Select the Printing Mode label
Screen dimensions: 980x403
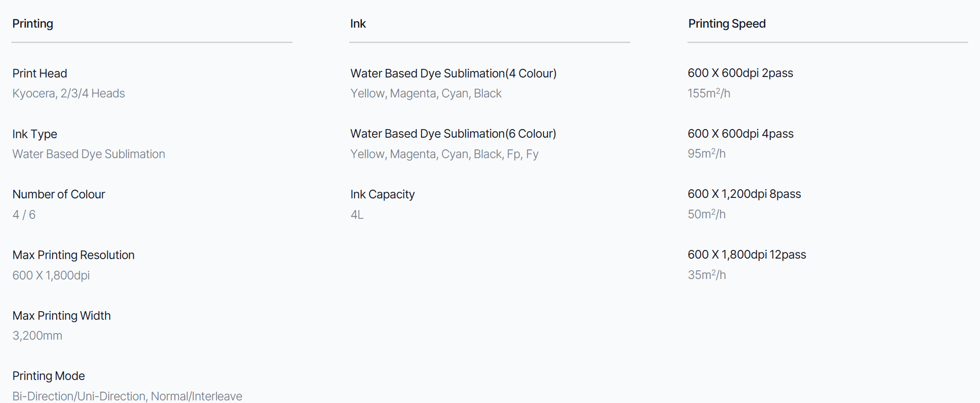click(x=48, y=376)
